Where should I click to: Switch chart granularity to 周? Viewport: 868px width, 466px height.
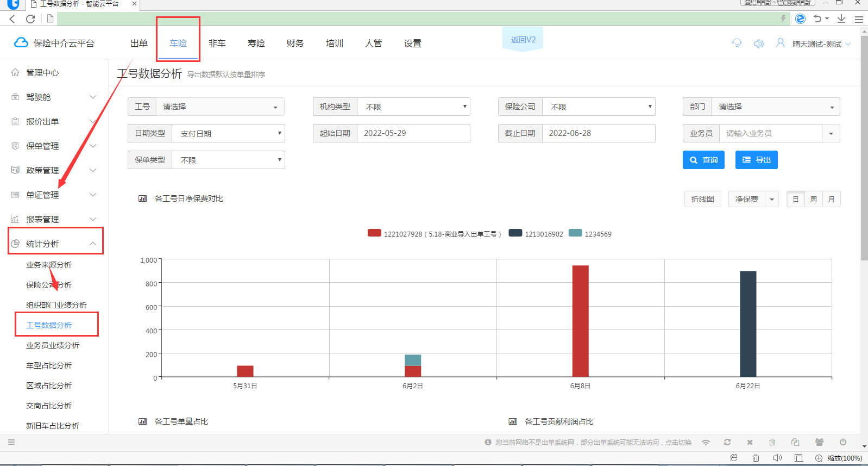point(814,199)
